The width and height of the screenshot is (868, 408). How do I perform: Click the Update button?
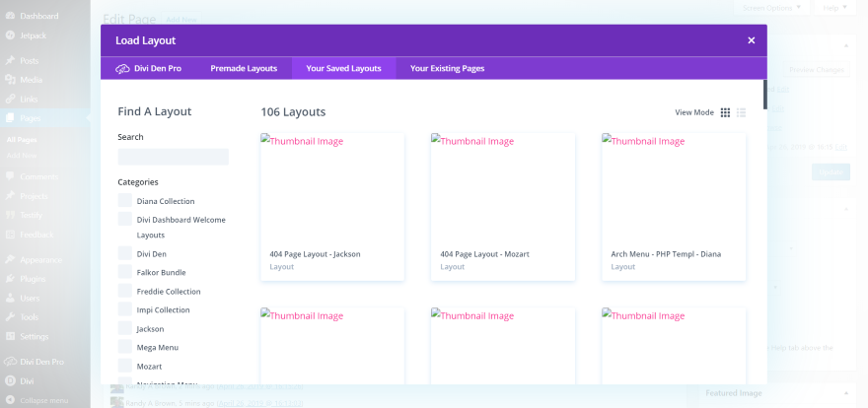[x=831, y=171]
